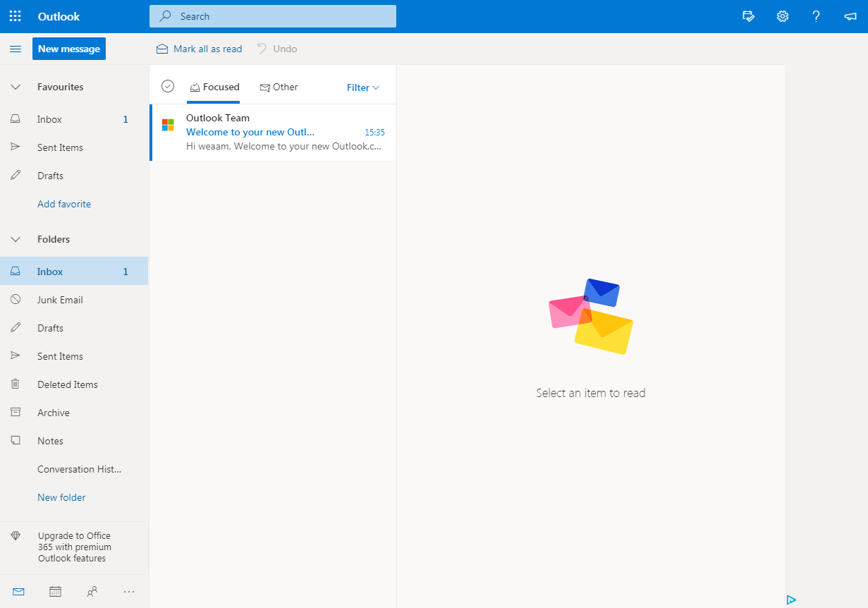
Task: Click the Microsoft logo on Outlook Team email
Action: click(168, 125)
